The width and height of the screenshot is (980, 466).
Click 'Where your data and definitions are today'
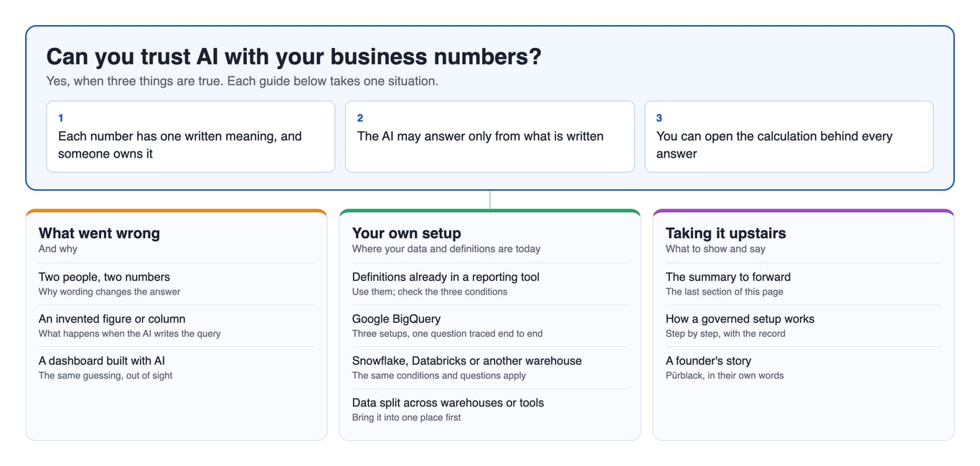click(446, 249)
